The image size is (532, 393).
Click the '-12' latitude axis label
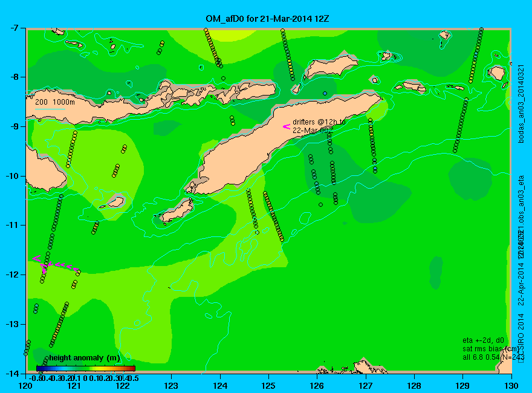click(13, 275)
